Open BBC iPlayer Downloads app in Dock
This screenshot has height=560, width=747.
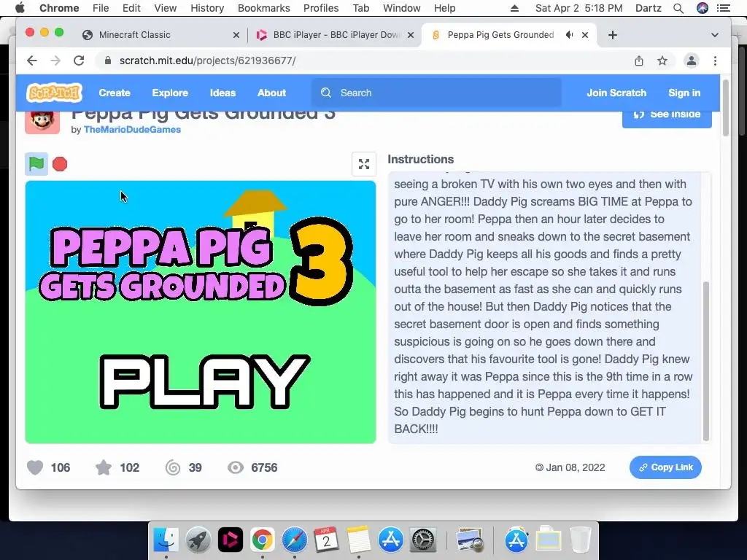(230, 540)
